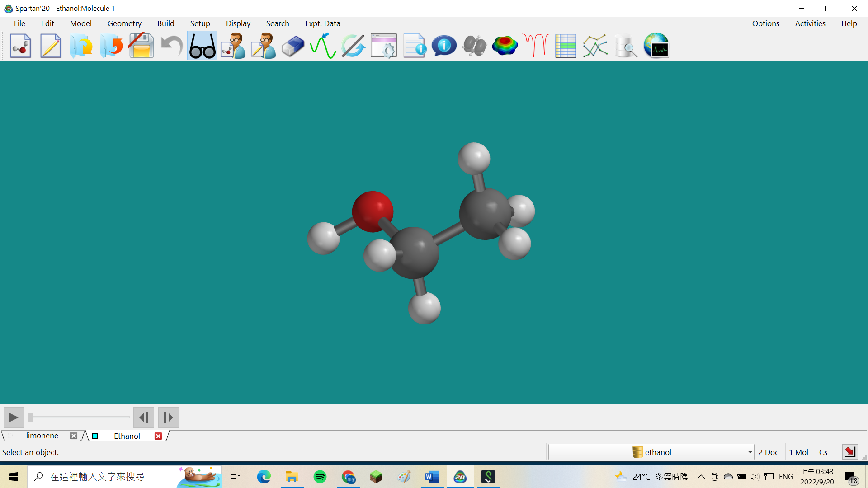Open the Databases search icon
868x488 pixels.
(x=626, y=46)
